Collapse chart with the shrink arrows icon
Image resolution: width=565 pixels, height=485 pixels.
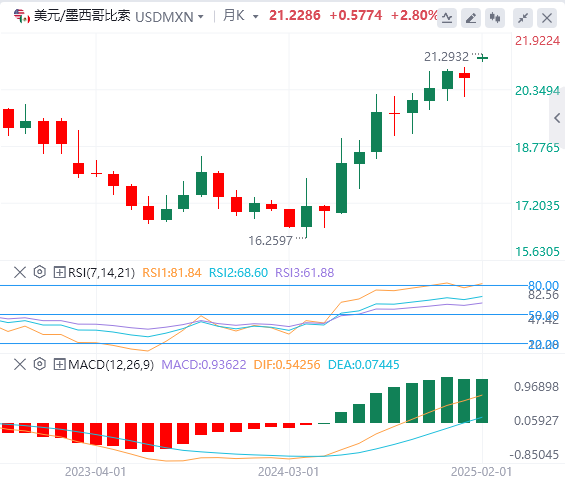pos(523,18)
